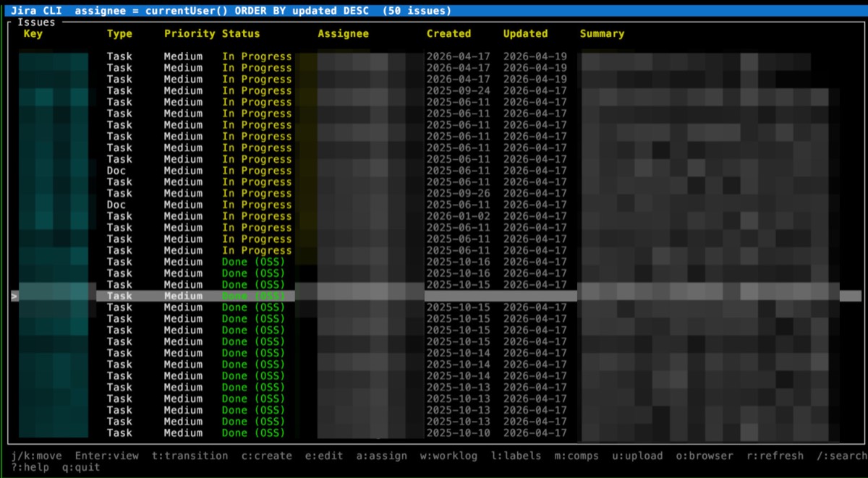Select the created date 2025-09-26

pos(458,193)
